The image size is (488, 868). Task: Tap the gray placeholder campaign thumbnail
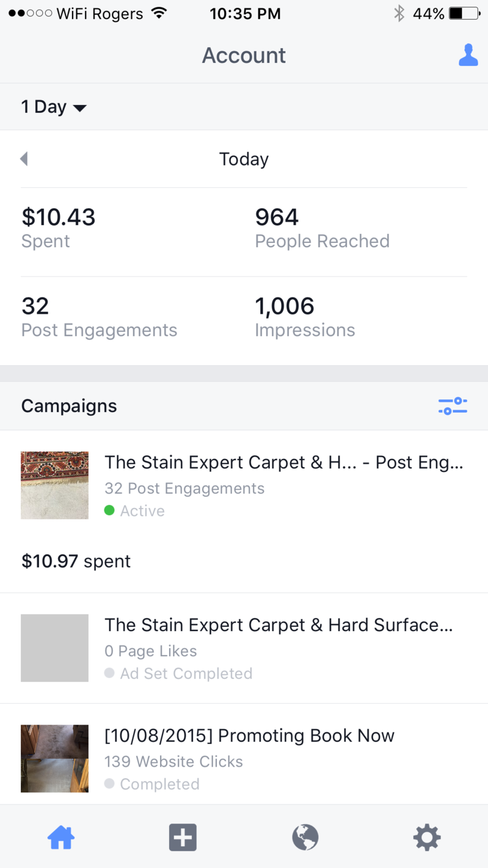coord(54,648)
